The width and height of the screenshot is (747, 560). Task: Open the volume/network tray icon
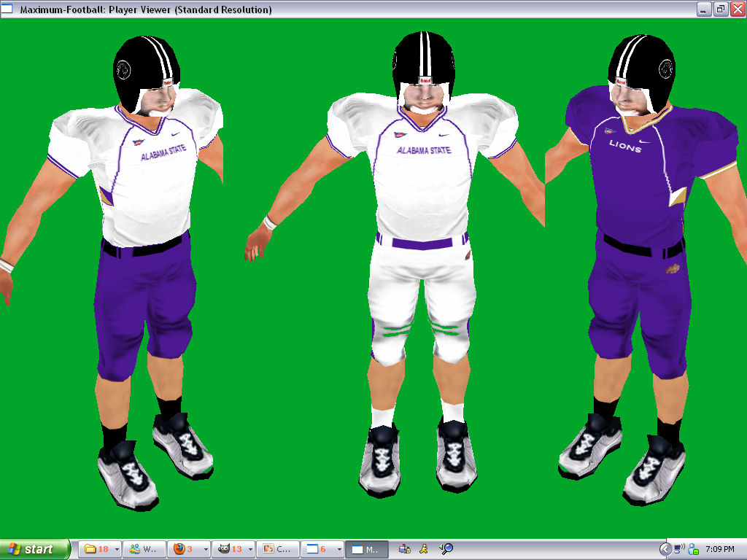[x=679, y=549]
